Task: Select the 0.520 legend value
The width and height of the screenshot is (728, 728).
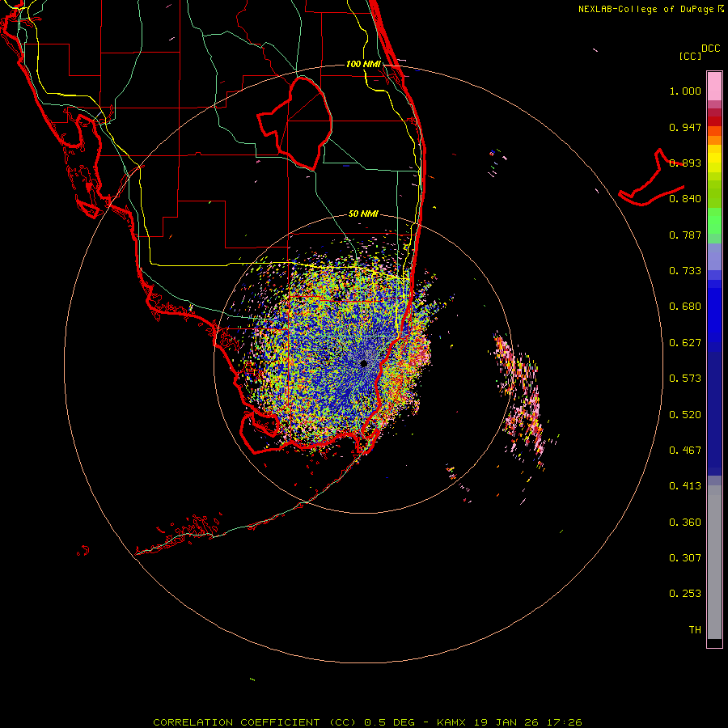Action: (685, 415)
